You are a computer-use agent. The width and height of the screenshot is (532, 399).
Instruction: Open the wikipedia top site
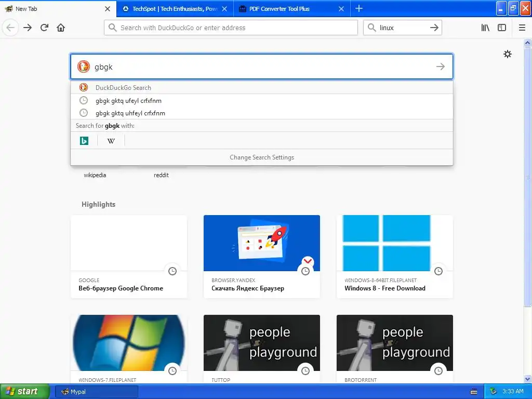click(x=95, y=175)
